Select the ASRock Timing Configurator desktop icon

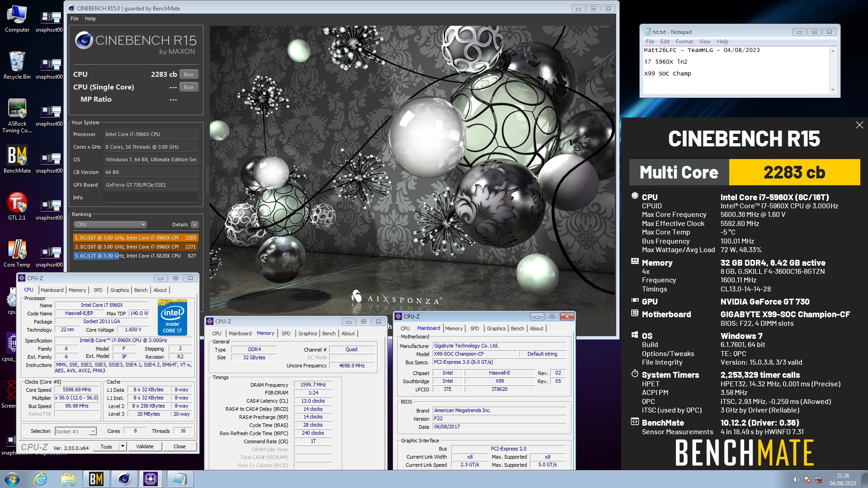[17, 116]
